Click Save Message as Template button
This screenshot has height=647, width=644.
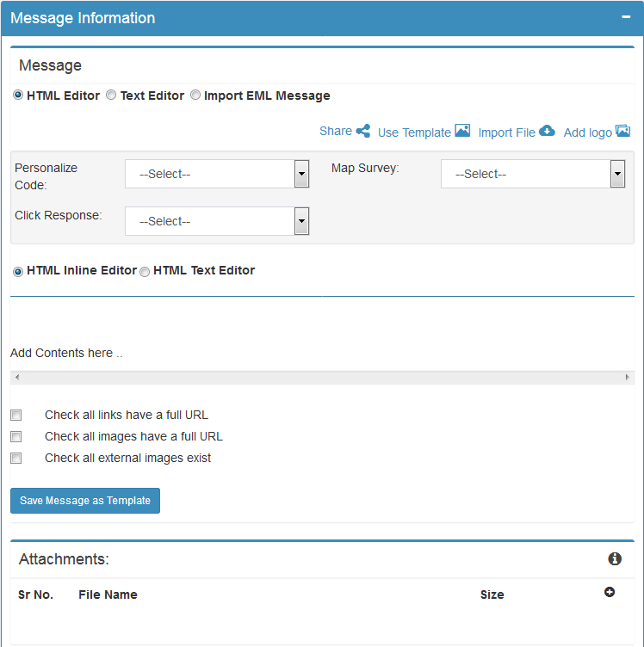pyautogui.click(x=85, y=501)
